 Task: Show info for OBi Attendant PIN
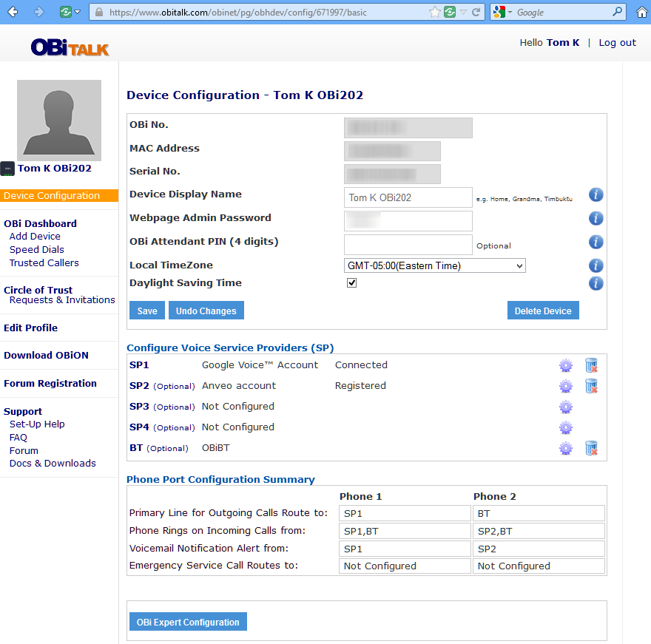596,243
